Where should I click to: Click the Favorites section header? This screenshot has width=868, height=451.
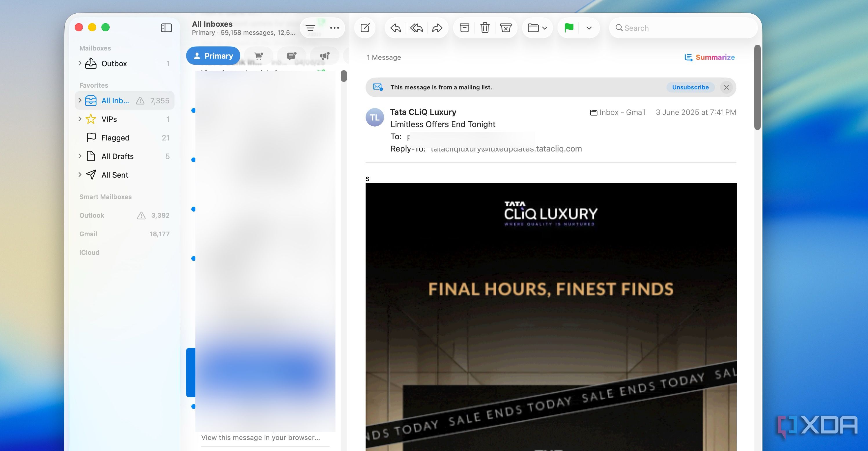(x=94, y=85)
